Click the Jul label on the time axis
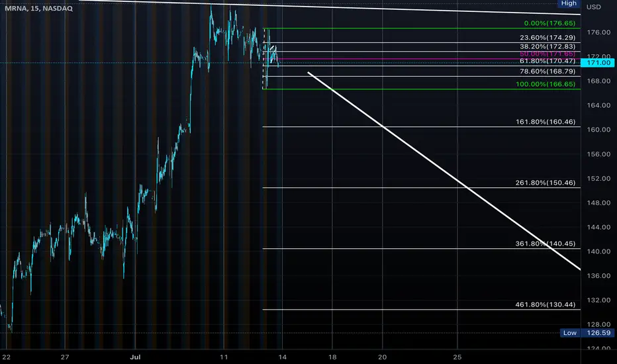The height and width of the screenshot is (364, 617). click(x=135, y=357)
